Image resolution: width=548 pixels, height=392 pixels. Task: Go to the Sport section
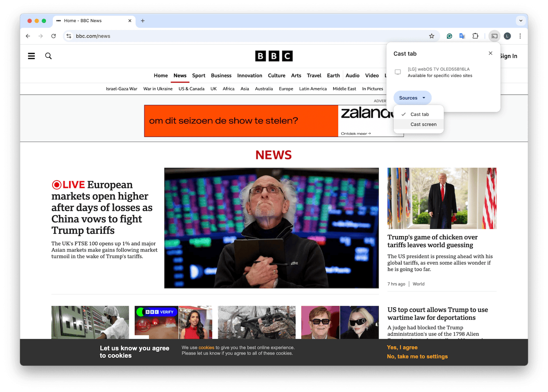[198, 76]
